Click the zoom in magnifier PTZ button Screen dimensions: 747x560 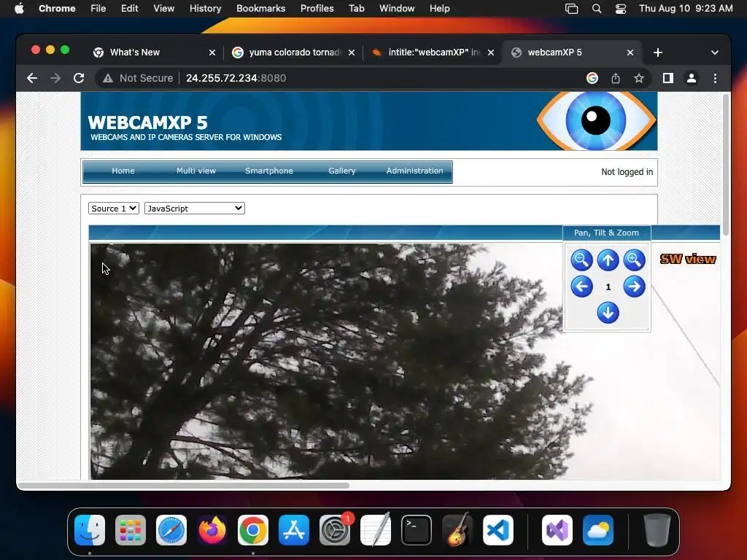[x=634, y=260]
